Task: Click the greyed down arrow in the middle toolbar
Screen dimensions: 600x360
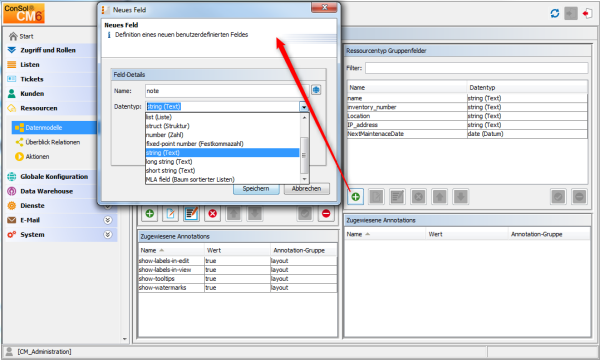Action: pos(254,213)
